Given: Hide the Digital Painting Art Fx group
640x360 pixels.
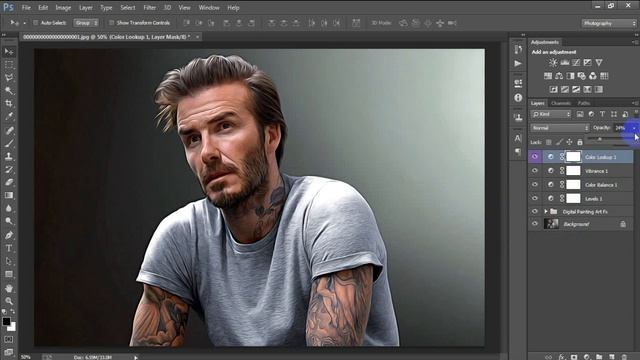Looking at the screenshot, I should pos(535,211).
